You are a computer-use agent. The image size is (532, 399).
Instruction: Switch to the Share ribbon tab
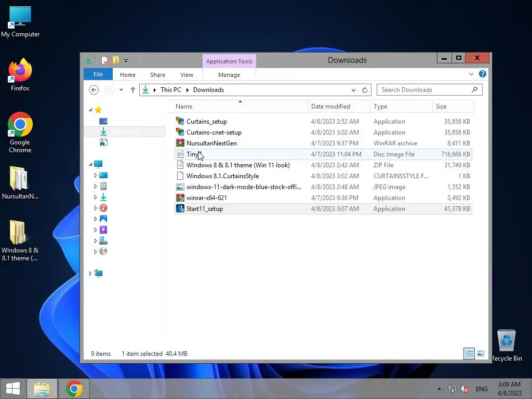[157, 75]
